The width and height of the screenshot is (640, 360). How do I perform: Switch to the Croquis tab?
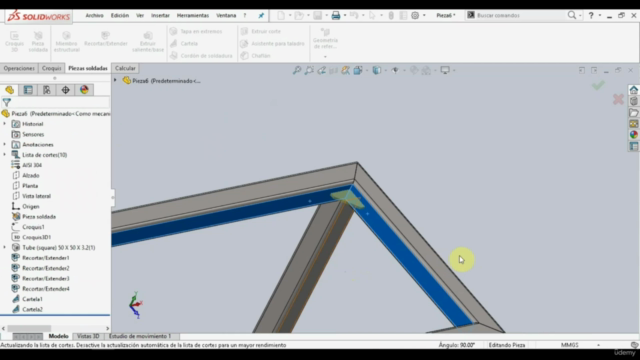pos(51,68)
